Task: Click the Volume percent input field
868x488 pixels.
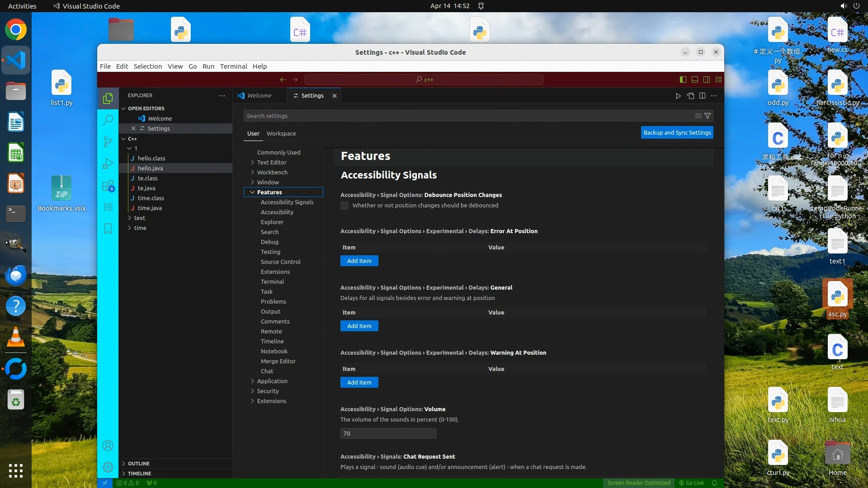Action: (388, 433)
